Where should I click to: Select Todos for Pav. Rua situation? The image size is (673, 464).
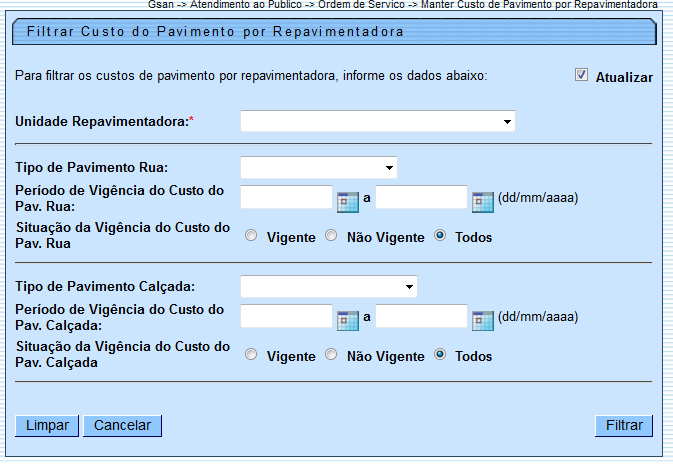439,237
